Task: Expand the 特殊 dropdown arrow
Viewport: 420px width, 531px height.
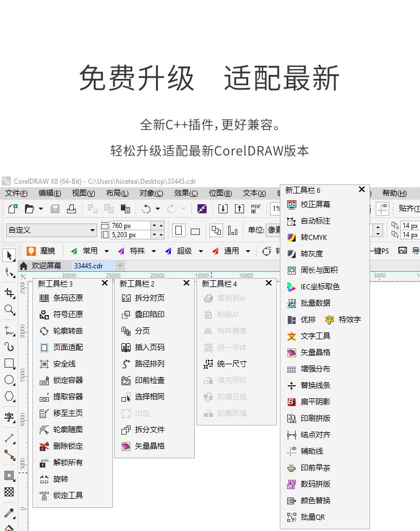Action: coord(153,251)
